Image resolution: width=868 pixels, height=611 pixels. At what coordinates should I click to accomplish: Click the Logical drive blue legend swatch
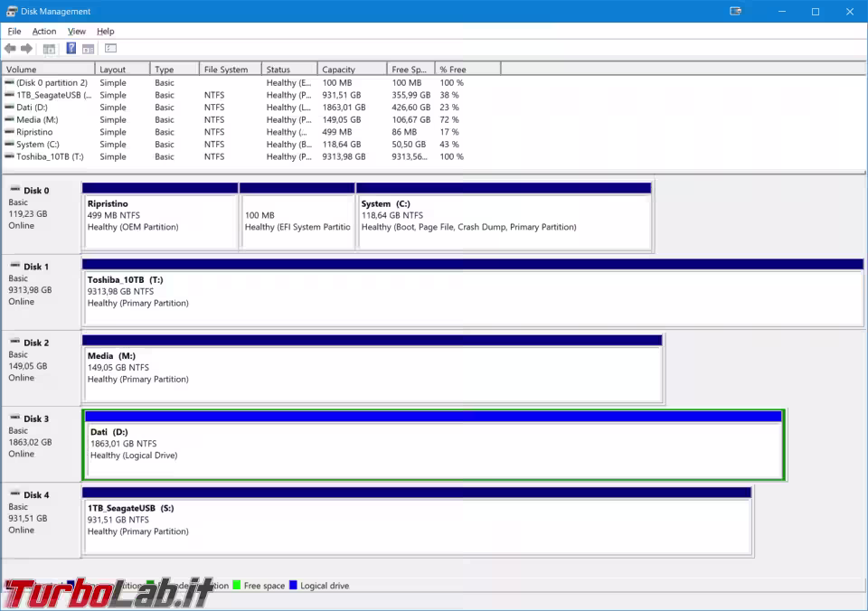(293, 585)
